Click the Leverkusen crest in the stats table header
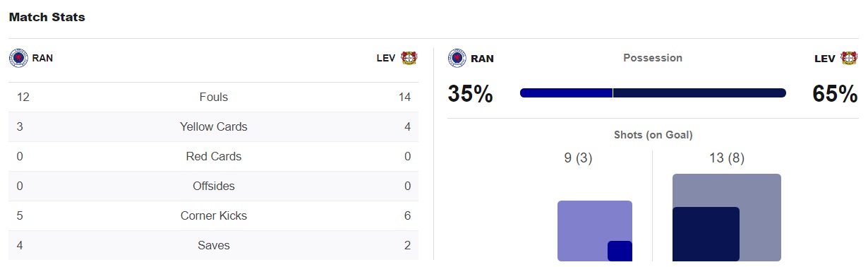This screenshot has width=868, height=267. click(x=409, y=58)
